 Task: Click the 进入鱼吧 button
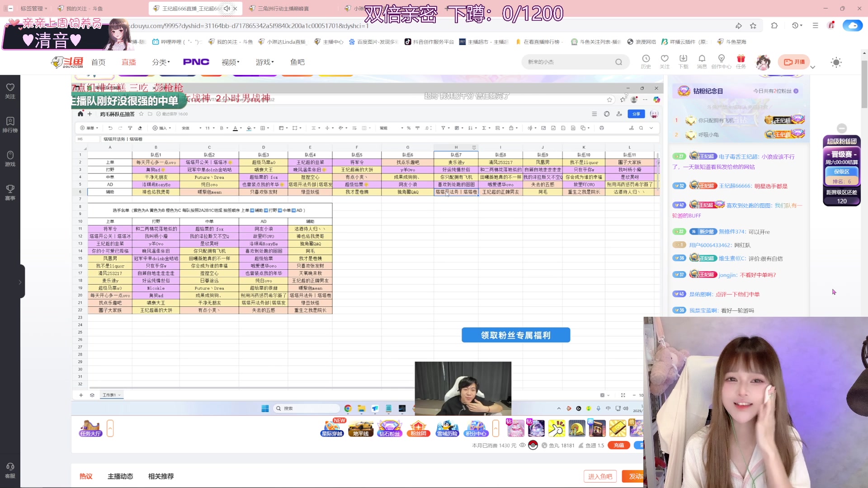tap(600, 476)
